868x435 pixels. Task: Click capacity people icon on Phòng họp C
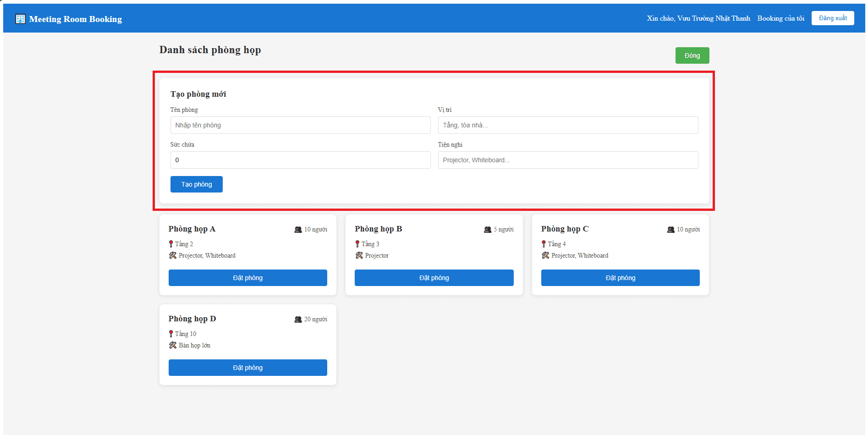671,230
